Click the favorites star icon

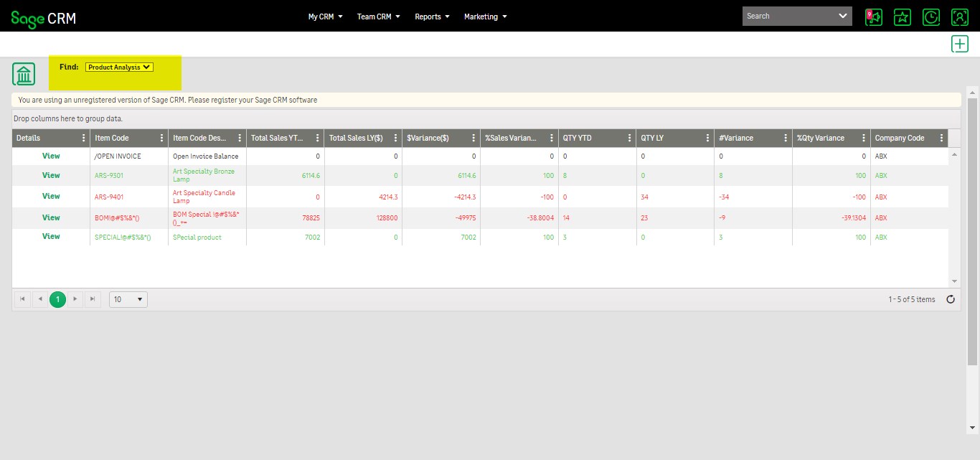click(902, 17)
